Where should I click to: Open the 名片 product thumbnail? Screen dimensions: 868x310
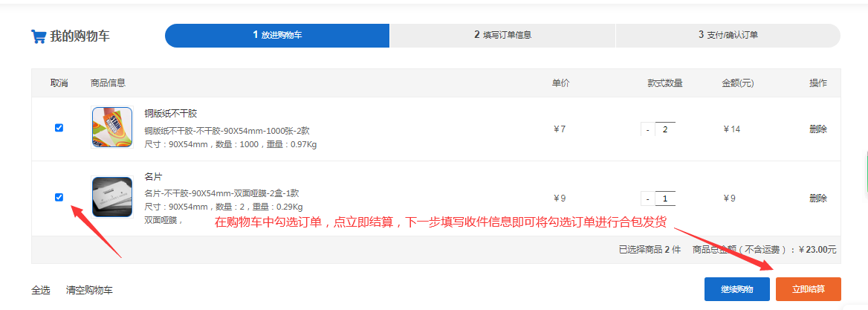(111, 197)
